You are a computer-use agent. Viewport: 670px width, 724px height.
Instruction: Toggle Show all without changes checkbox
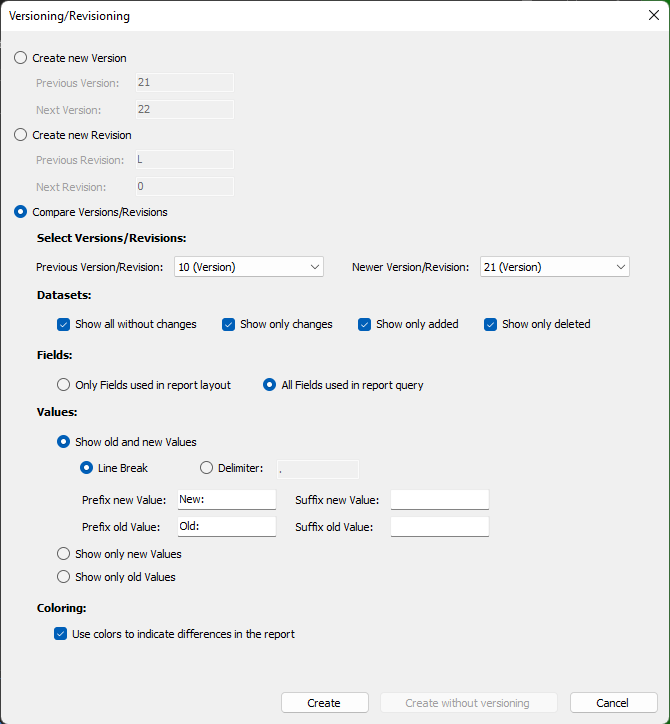pyautogui.click(x=64, y=324)
